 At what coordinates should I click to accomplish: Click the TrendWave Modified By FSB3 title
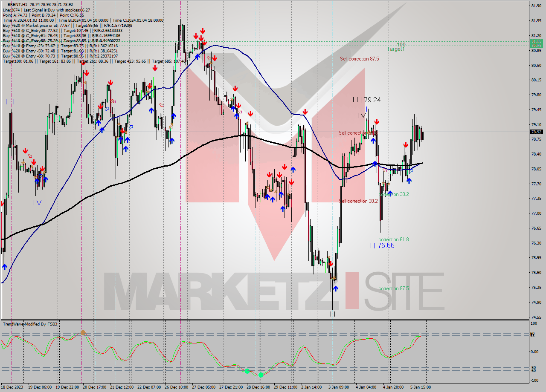[x=30, y=324]
